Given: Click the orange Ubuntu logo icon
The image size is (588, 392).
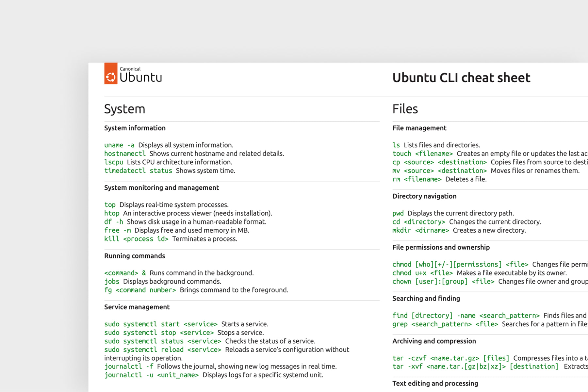Looking at the screenshot, I should click(111, 73).
